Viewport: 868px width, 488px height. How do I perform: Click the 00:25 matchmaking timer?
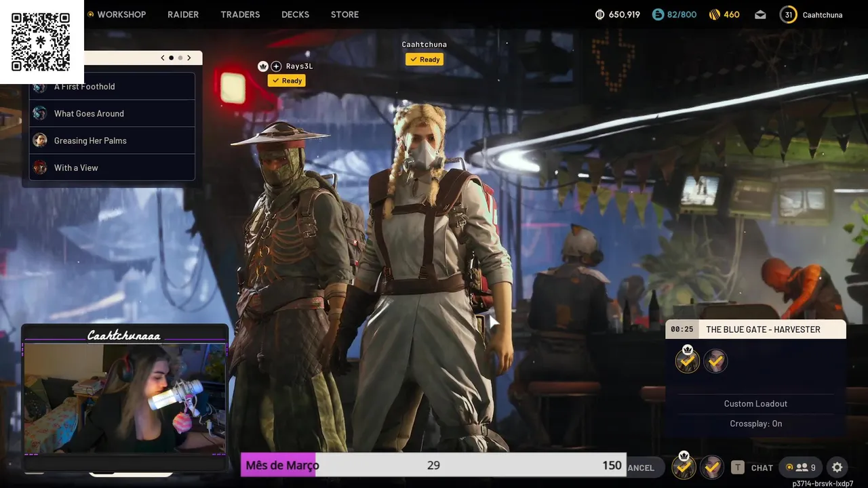coord(682,329)
